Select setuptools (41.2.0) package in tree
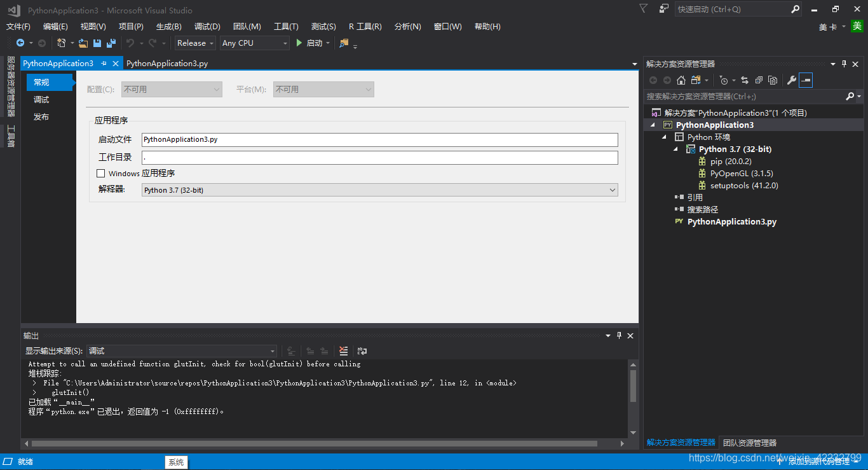Image resolution: width=868 pixels, height=470 pixels. point(744,186)
